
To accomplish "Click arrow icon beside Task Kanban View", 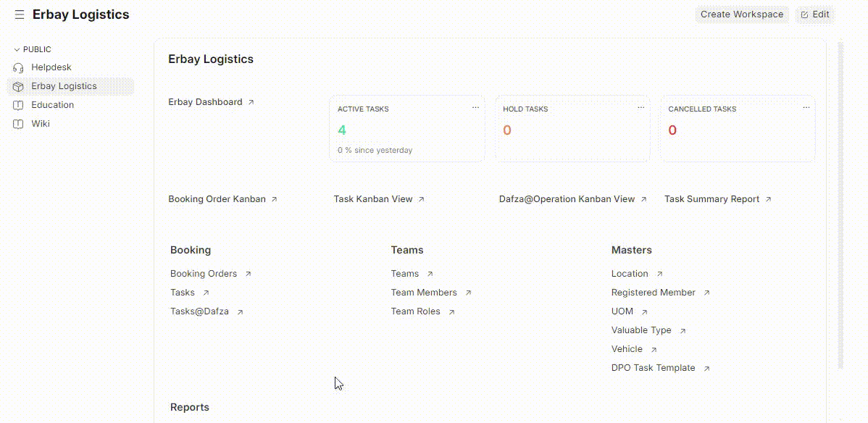I will (x=421, y=199).
